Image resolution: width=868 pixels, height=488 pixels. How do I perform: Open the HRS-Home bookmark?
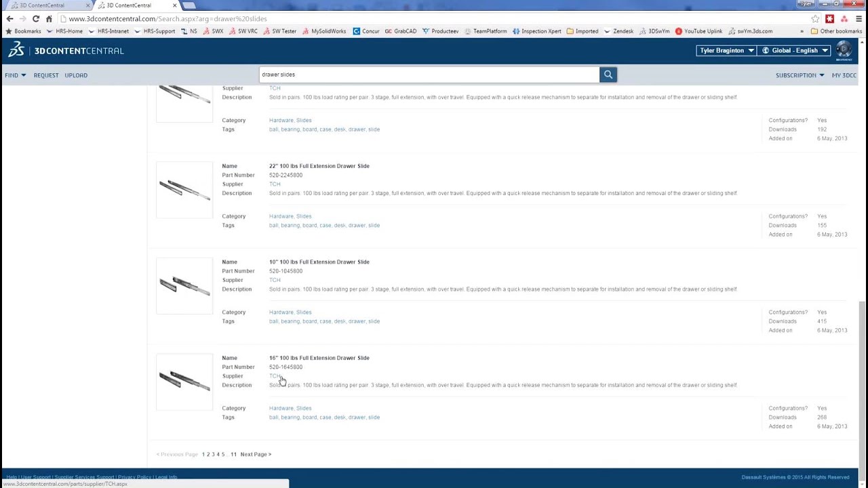(64, 31)
